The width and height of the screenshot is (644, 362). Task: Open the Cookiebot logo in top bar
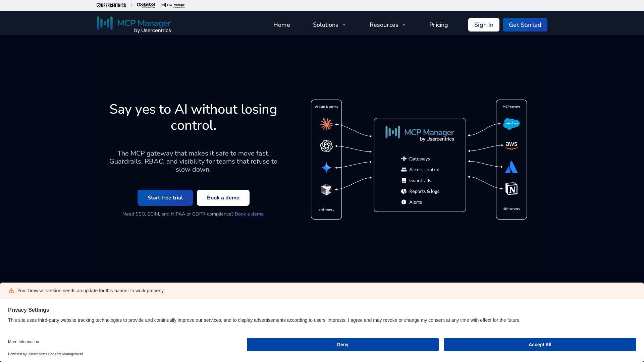coord(146,5)
